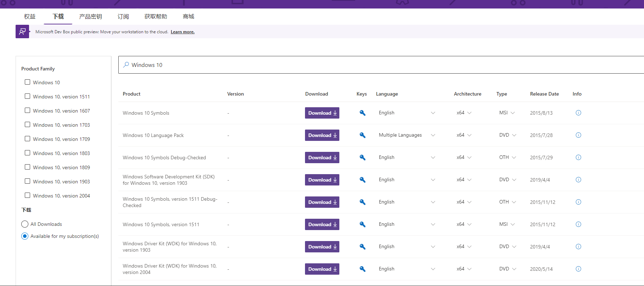Open the 获取帮助 tab

click(156, 17)
